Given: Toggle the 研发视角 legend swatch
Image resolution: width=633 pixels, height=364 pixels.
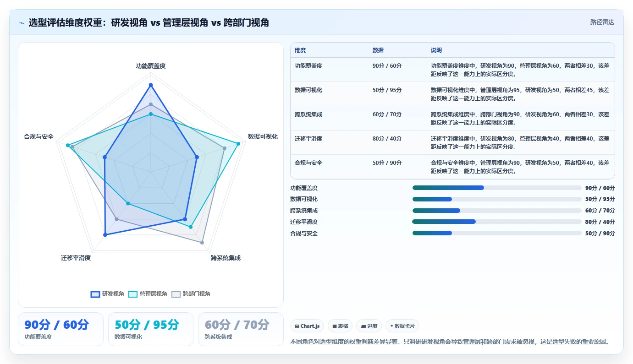Looking at the screenshot, I should 95,294.
